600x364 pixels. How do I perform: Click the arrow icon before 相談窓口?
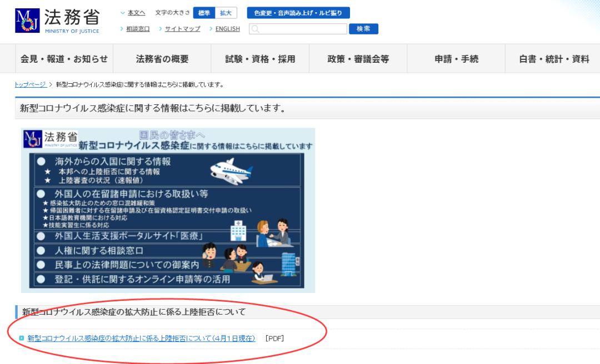[122, 29]
